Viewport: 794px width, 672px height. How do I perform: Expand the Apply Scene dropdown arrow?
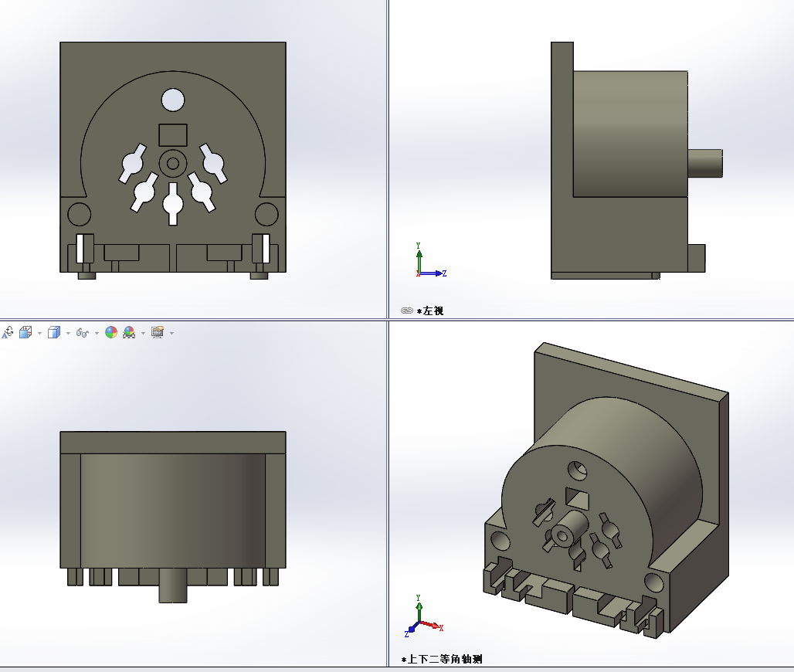144,333
